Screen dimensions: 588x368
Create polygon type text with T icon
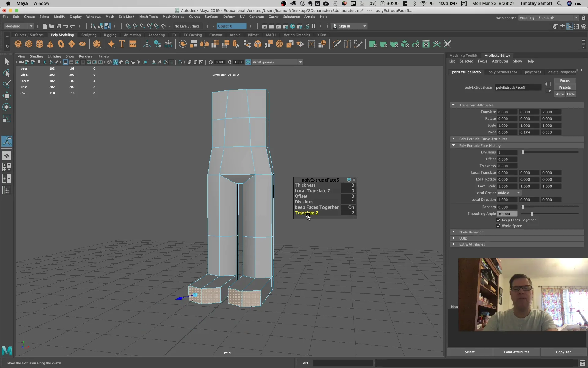(x=122, y=44)
